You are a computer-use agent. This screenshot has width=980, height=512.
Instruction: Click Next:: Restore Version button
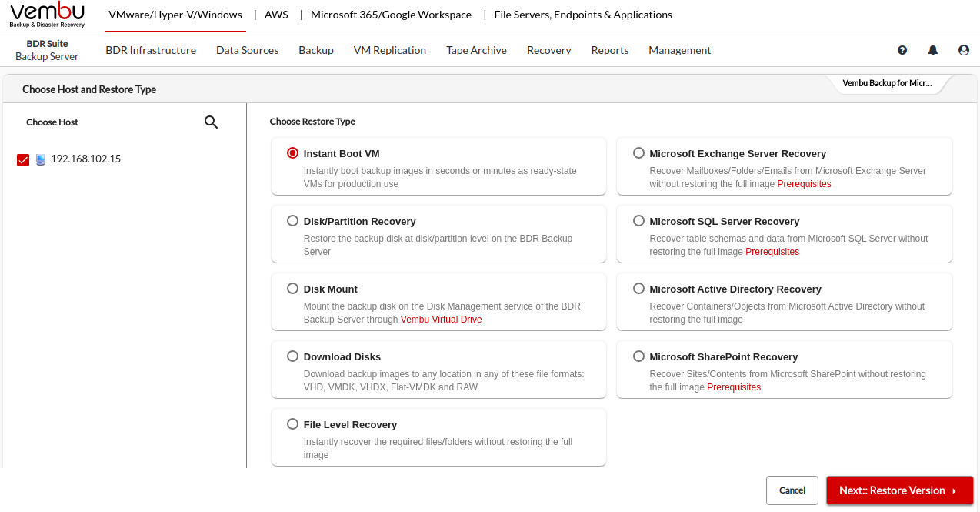point(899,490)
